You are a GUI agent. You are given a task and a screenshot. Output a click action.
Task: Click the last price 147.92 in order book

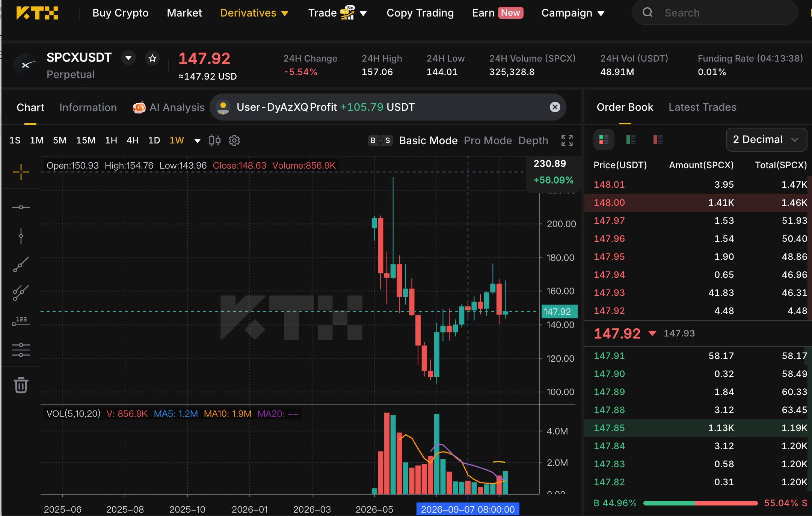(617, 333)
